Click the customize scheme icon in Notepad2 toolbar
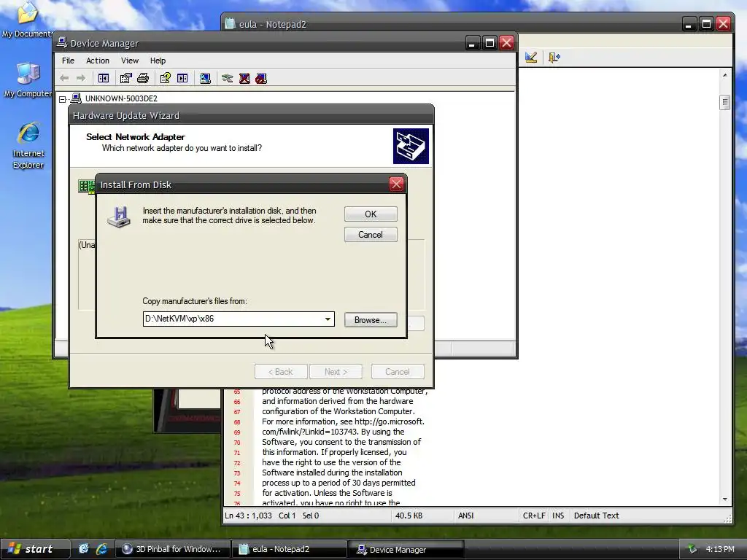Screen dimensions: 747x560 531,58
